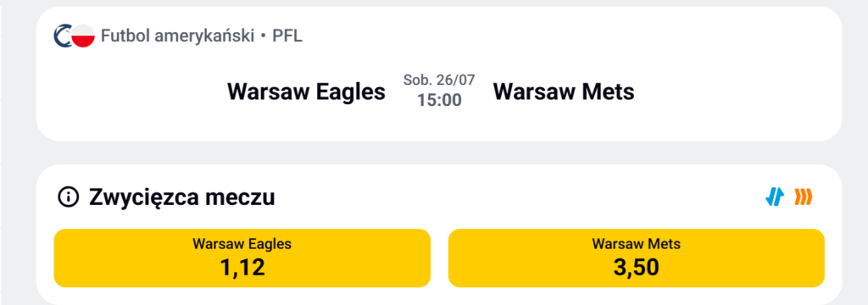Image resolution: width=868 pixels, height=305 pixels.
Task: Open the Futbol amerykański category link
Action: 177,36
